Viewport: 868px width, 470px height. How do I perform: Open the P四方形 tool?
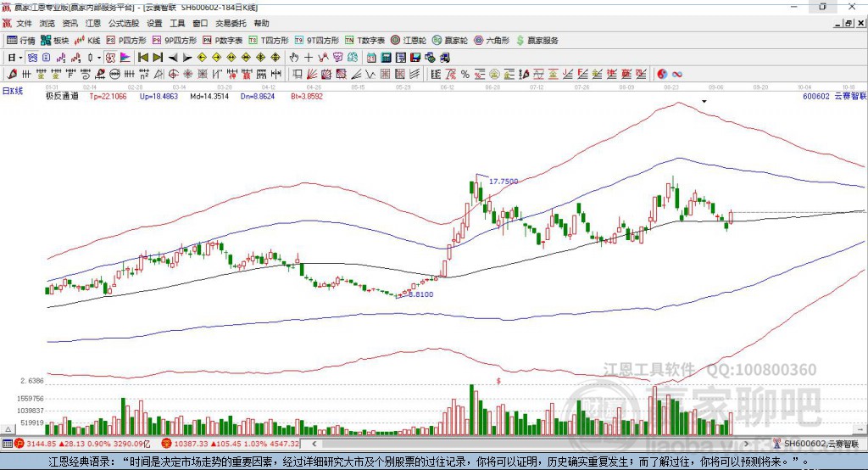126,41
